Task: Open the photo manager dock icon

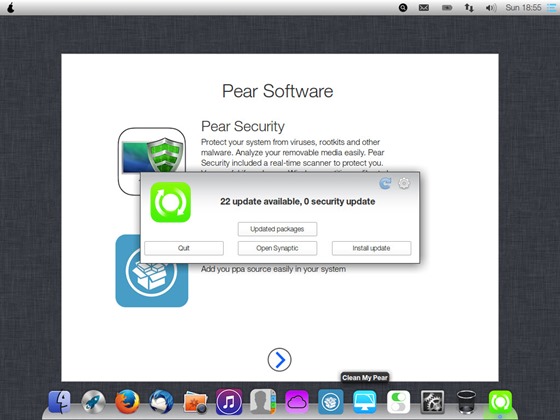Action: [x=195, y=403]
